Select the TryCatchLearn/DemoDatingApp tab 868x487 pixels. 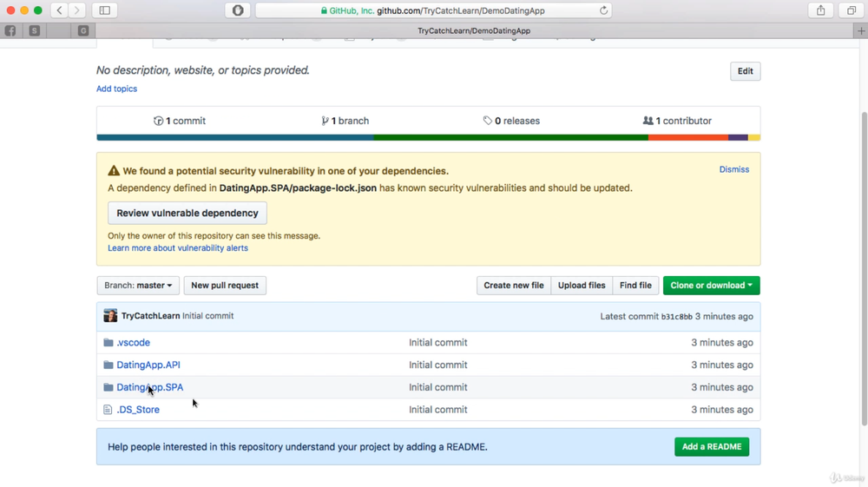tap(474, 31)
